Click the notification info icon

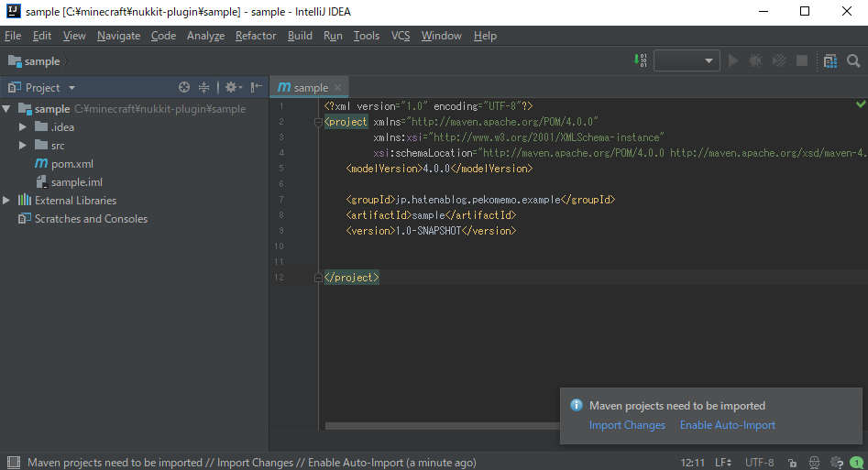coord(577,405)
